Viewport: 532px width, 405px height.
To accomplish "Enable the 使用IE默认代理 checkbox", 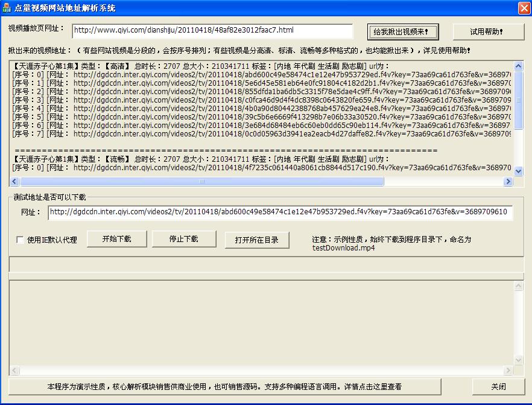I will pyautogui.click(x=20, y=240).
